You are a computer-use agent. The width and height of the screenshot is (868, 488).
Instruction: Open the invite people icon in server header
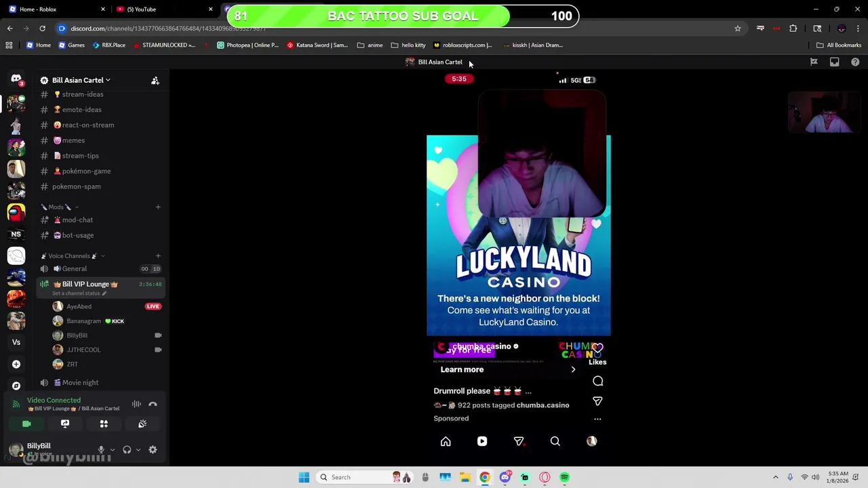[155, 81]
